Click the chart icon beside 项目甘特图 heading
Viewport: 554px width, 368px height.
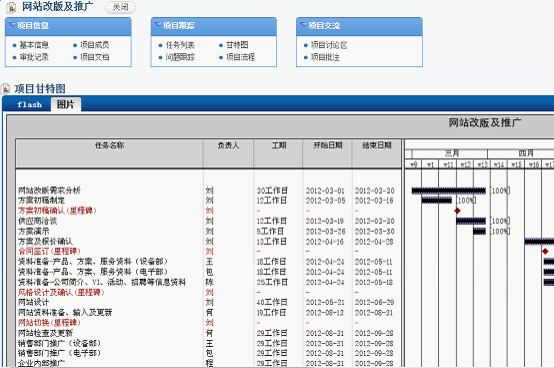(x=6, y=88)
